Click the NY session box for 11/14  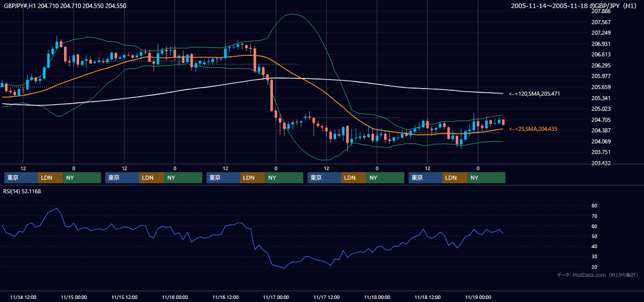[82, 178]
